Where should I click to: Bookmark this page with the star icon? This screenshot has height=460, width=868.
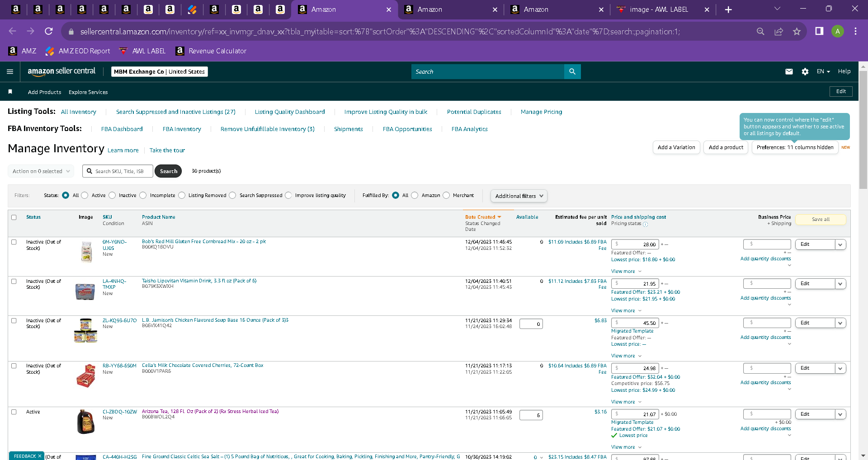797,31
